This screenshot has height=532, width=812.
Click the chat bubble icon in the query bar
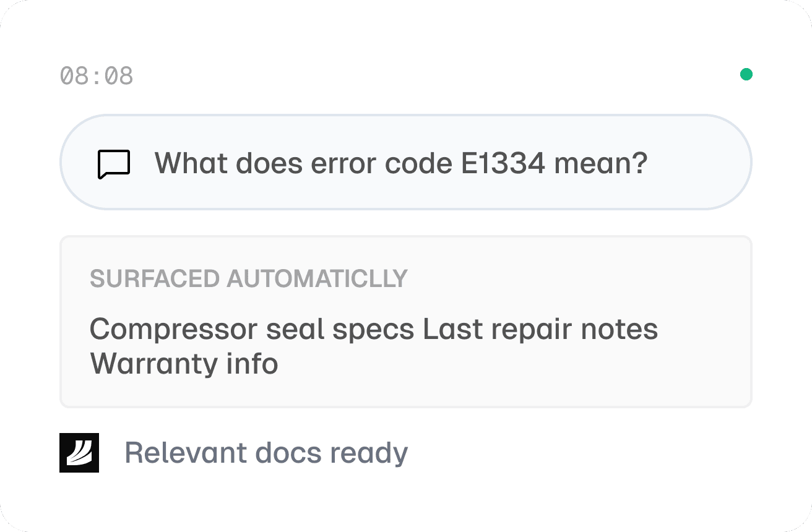pos(114,164)
